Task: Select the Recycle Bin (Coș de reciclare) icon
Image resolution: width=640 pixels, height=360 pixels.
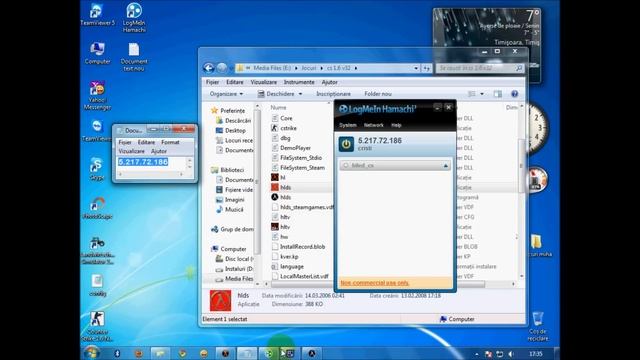Action: coord(537,326)
